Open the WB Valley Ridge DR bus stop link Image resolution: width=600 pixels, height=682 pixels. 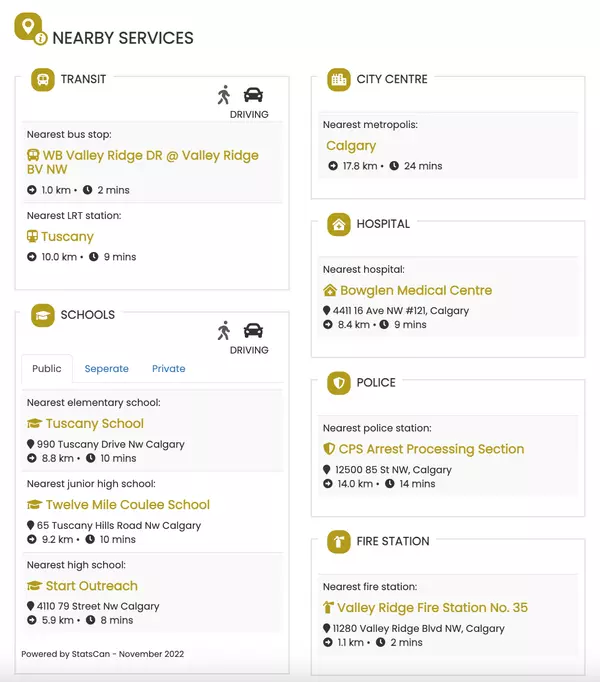143,162
